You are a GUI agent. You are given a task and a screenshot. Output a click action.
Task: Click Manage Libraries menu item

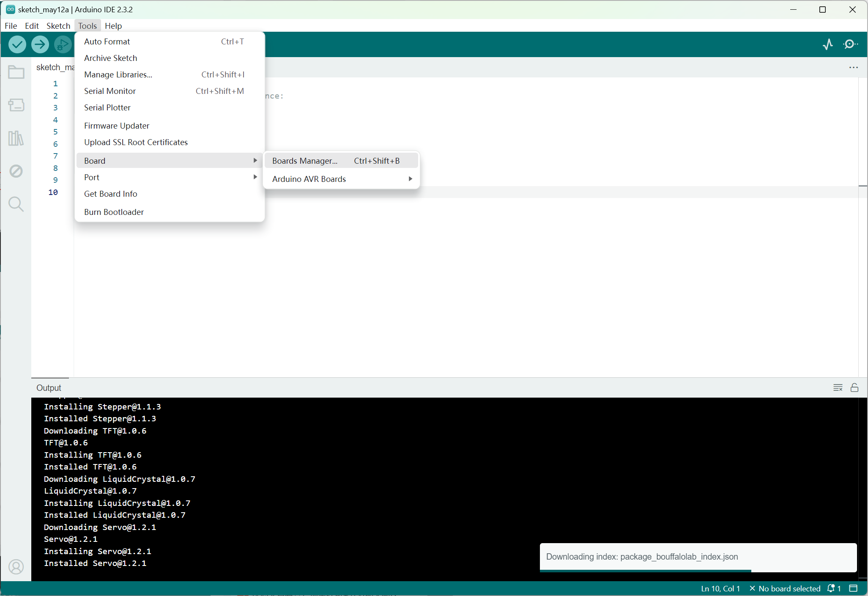click(x=118, y=74)
